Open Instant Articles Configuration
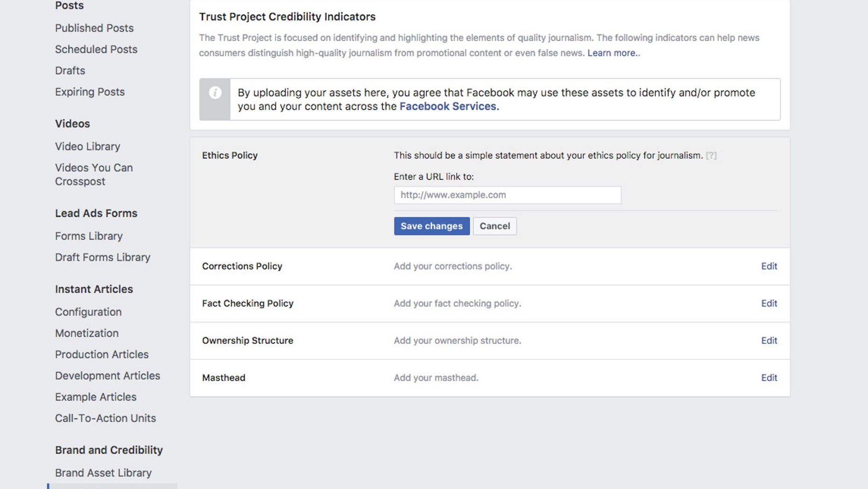The width and height of the screenshot is (868, 489). click(x=88, y=312)
